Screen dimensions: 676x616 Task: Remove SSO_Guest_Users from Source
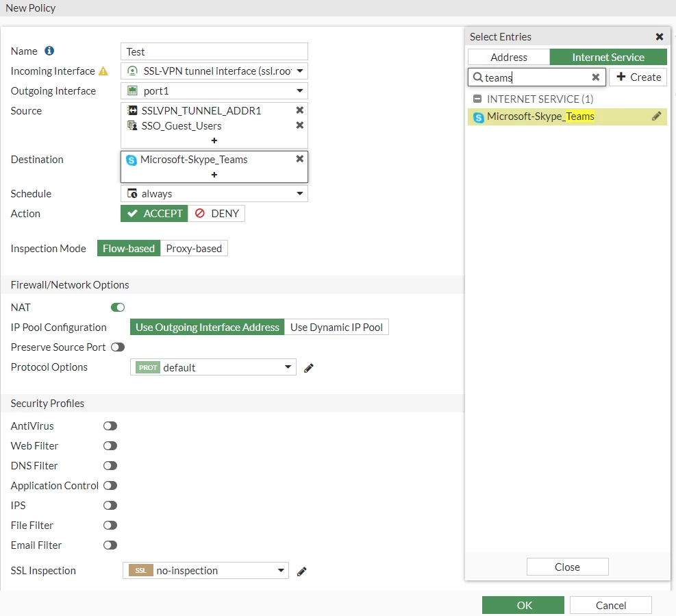(x=299, y=125)
